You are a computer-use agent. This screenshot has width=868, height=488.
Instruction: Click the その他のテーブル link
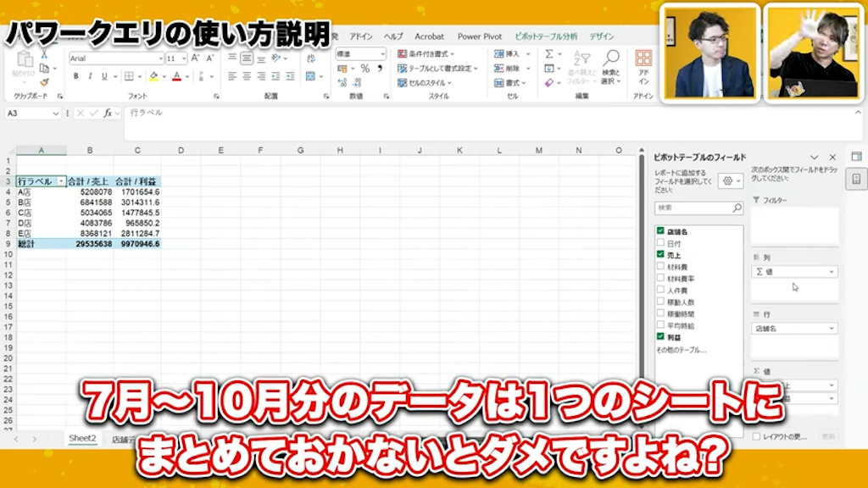pyautogui.click(x=681, y=349)
